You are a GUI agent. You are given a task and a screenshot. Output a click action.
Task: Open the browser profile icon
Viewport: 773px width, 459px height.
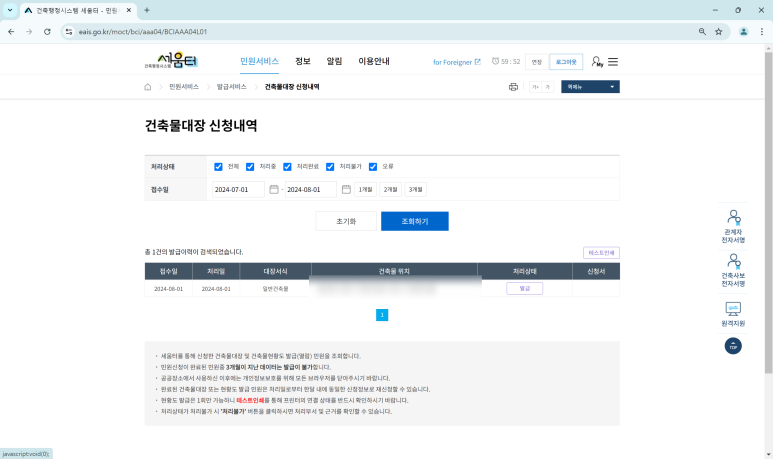click(743, 32)
